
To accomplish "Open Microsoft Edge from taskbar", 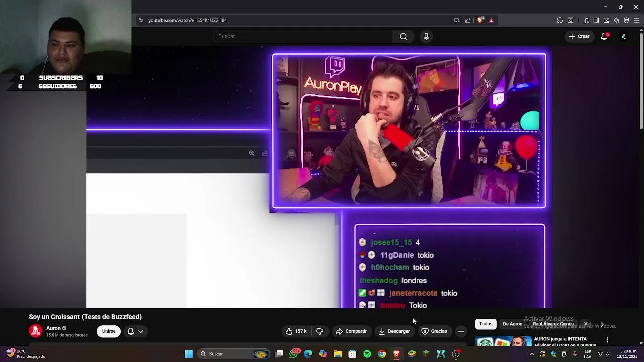I will coord(308,354).
